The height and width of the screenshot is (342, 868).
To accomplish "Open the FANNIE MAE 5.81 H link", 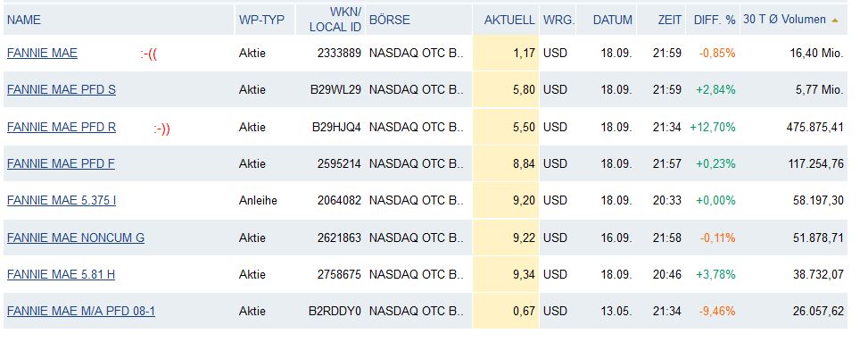I will [x=61, y=274].
